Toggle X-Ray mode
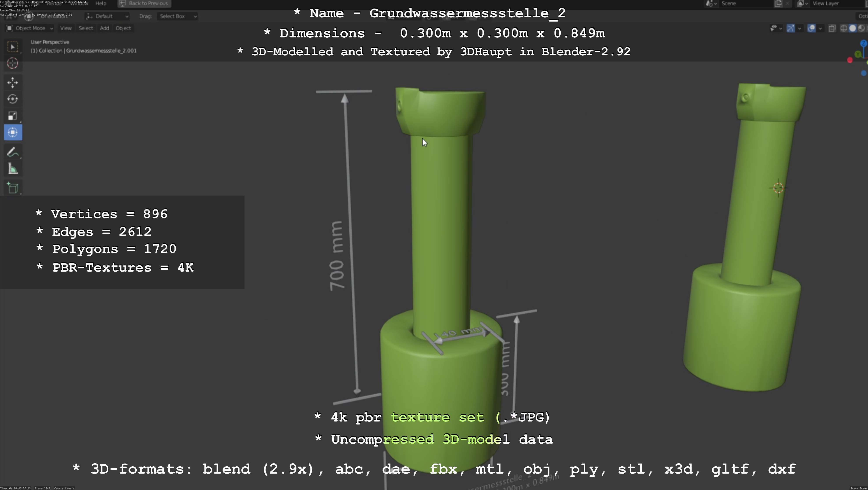The image size is (868, 490). [x=832, y=28]
